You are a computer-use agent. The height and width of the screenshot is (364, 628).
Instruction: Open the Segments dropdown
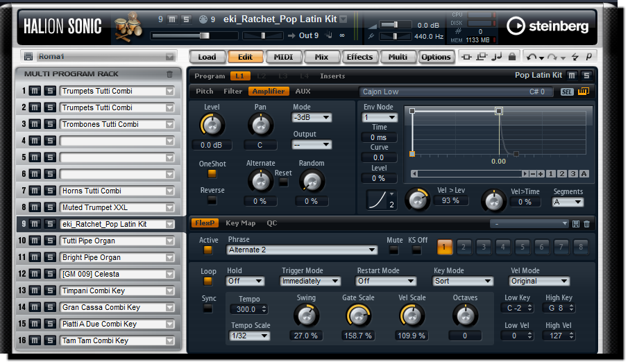pyautogui.click(x=568, y=202)
